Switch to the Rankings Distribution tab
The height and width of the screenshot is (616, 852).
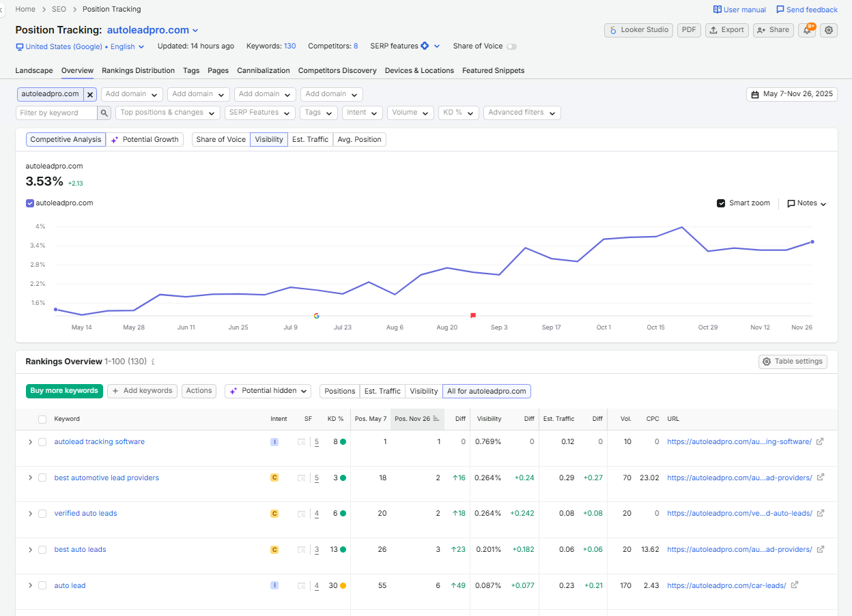point(138,70)
